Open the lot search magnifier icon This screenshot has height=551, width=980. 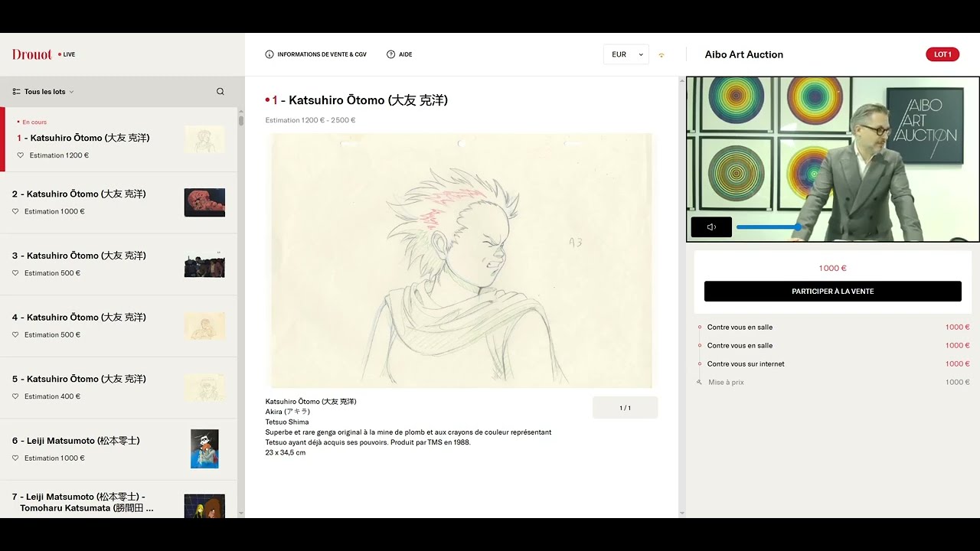click(x=220, y=92)
